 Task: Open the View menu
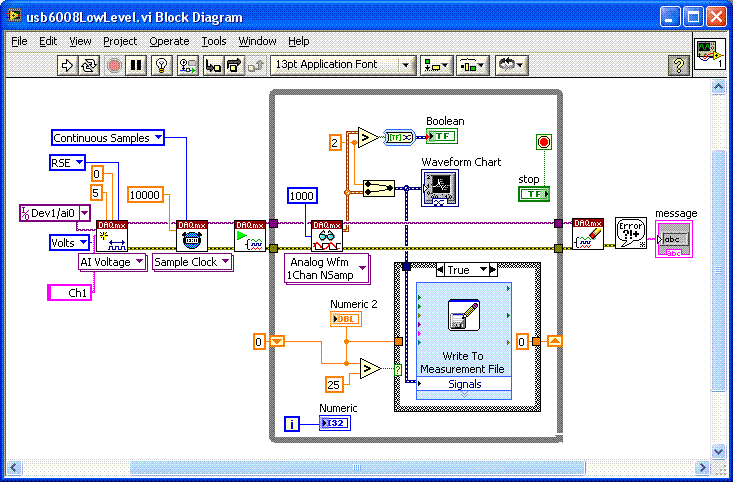pos(80,41)
